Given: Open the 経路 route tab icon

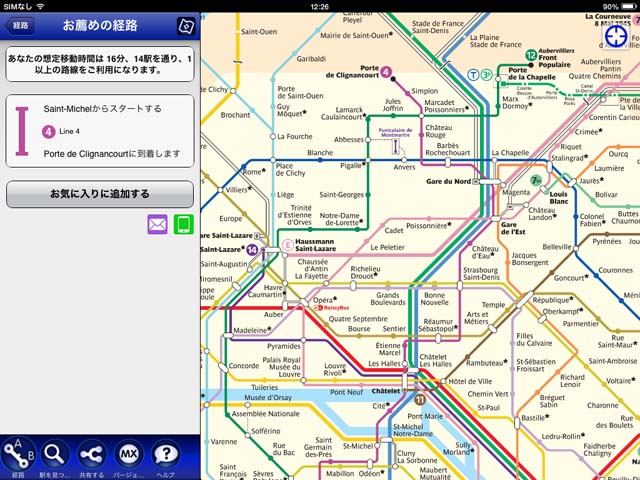Looking at the screenshot, I should (18, 457).
